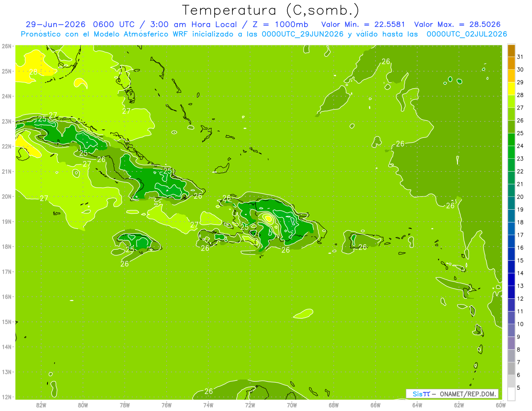Click the 66W longitude axis label
This screenshot has width=532, height=411.
click(376, 405)
